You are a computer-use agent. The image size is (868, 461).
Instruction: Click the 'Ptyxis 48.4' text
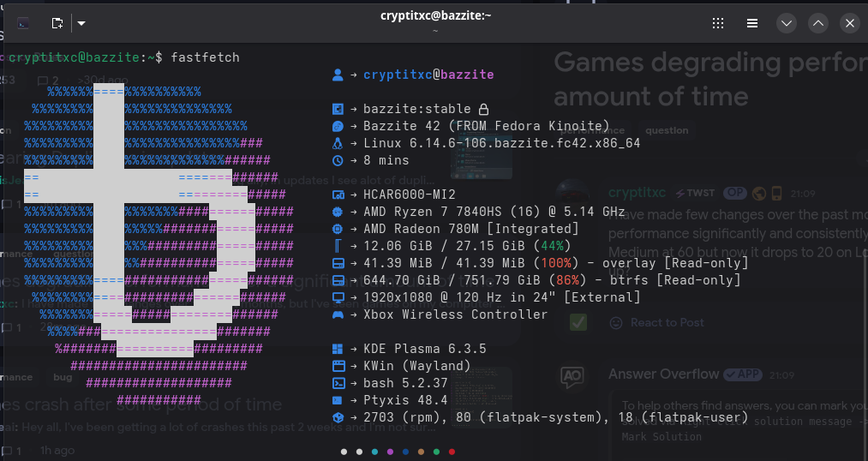(405, 401)
